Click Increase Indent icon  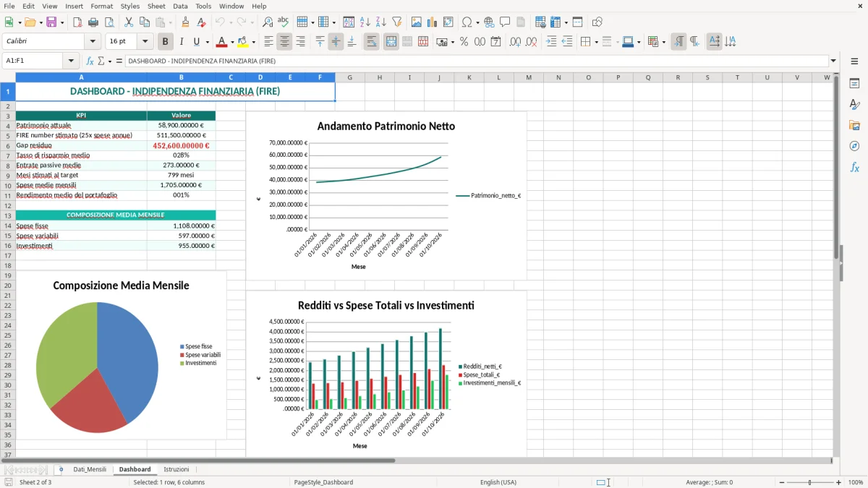[x=551, y=42]
